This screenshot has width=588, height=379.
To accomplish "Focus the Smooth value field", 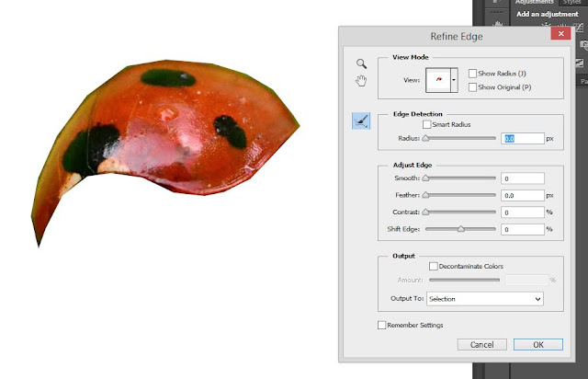I will pyautogui.click(x=523, y=178).
